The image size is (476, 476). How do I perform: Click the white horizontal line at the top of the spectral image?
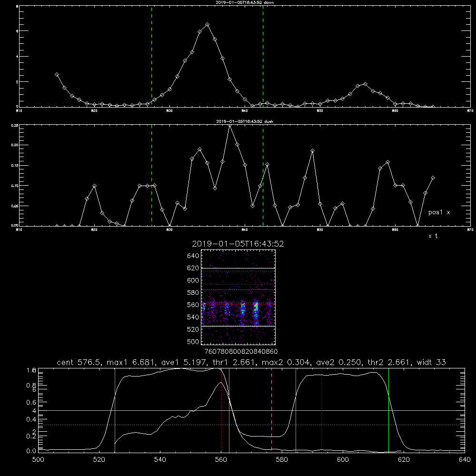tap(238, 268)
